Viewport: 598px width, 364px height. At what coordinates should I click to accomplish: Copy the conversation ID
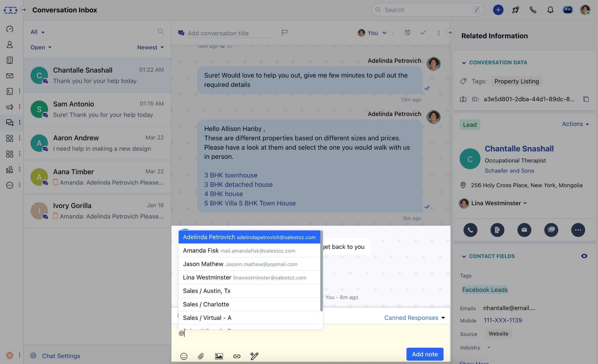[586, 99]
